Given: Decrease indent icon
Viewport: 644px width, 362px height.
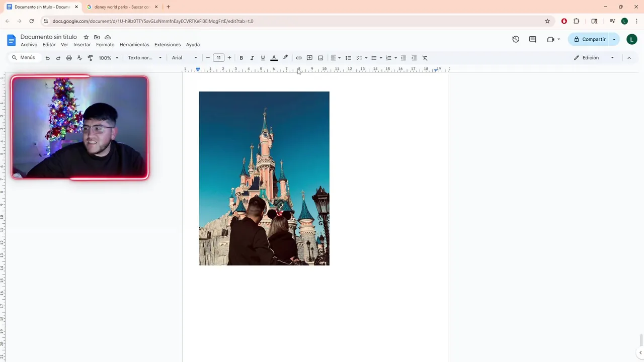Looking at the screenshot, I should 403,58.
